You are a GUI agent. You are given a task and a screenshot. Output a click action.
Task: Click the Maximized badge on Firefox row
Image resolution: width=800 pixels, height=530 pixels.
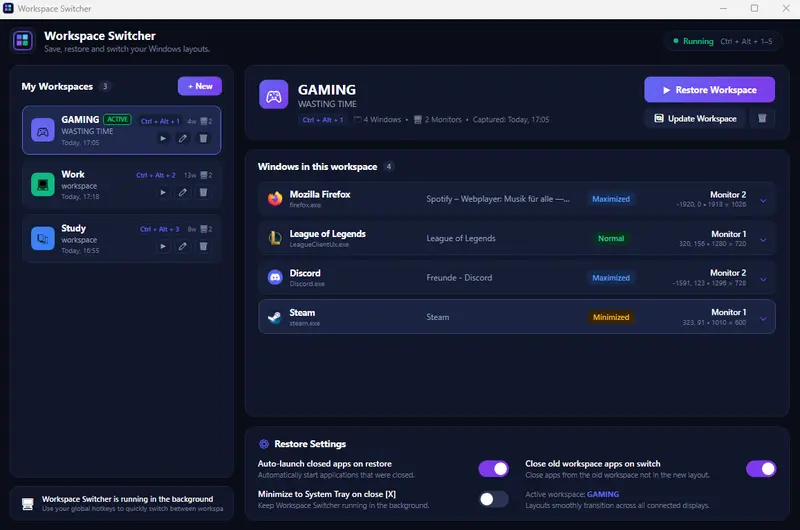[611, 199]
